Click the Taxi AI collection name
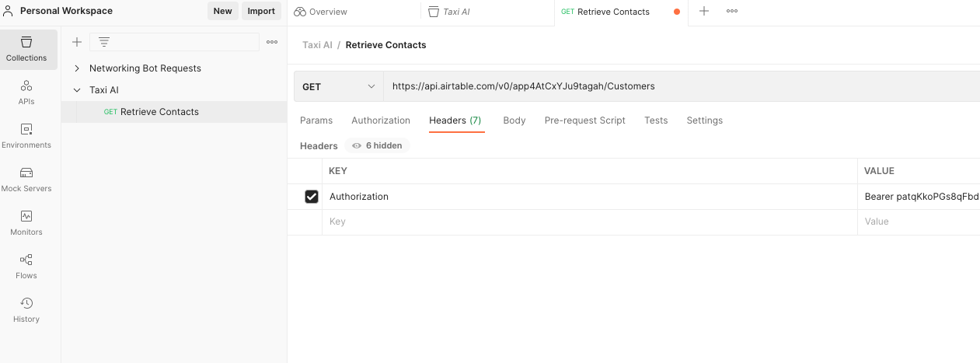 104,90
